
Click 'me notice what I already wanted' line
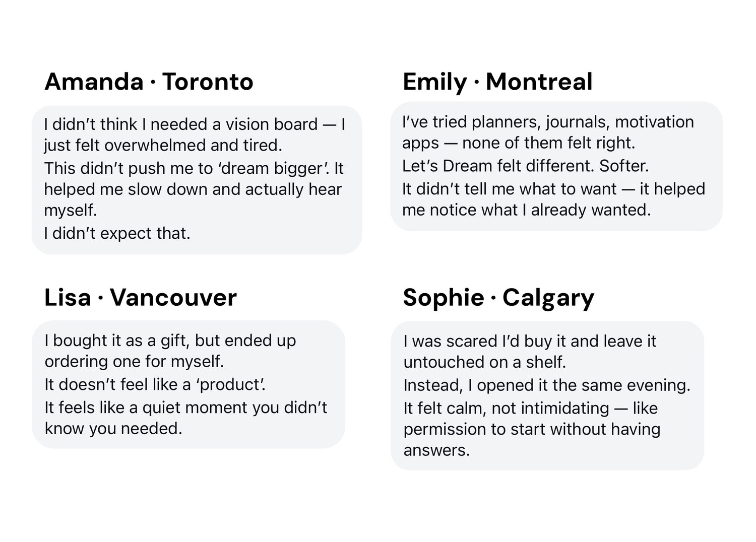526,210
